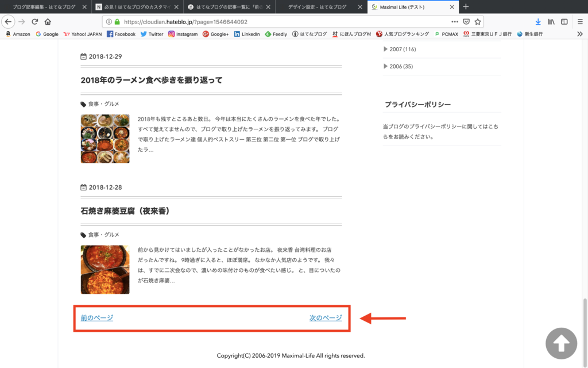
Task: Save page to Pocket
Action: (x=466, y=22)
